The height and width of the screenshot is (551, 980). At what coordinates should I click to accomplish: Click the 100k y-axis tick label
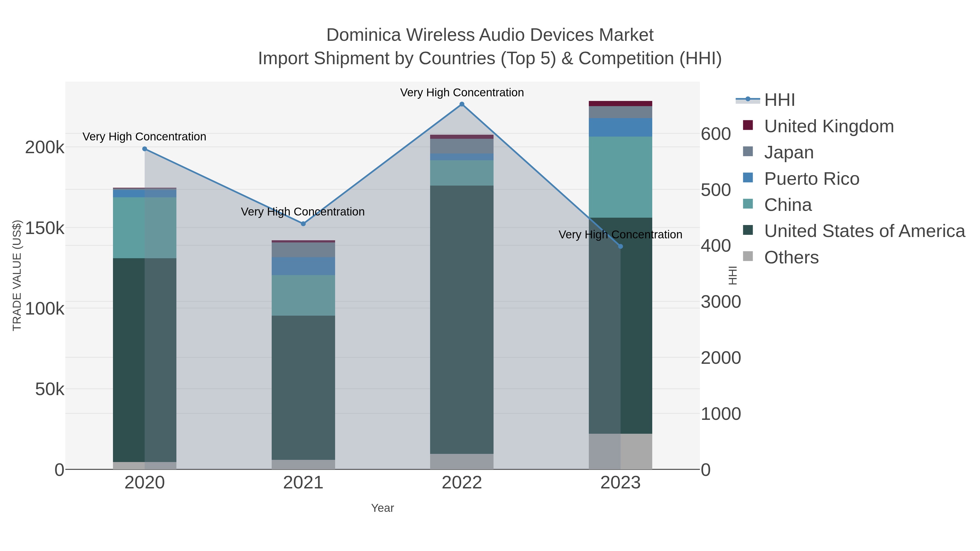(45, 308)
